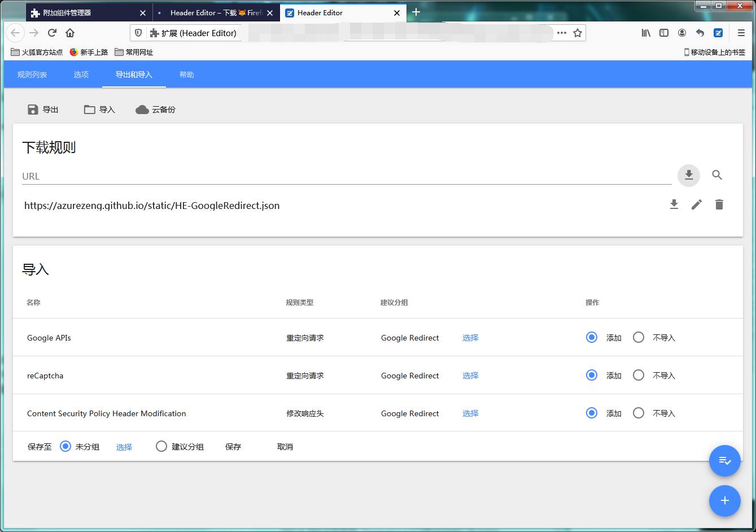This screenshot has width=756, height=532.
Task: Switch to the 规则列表 tab
Action: 32,75
